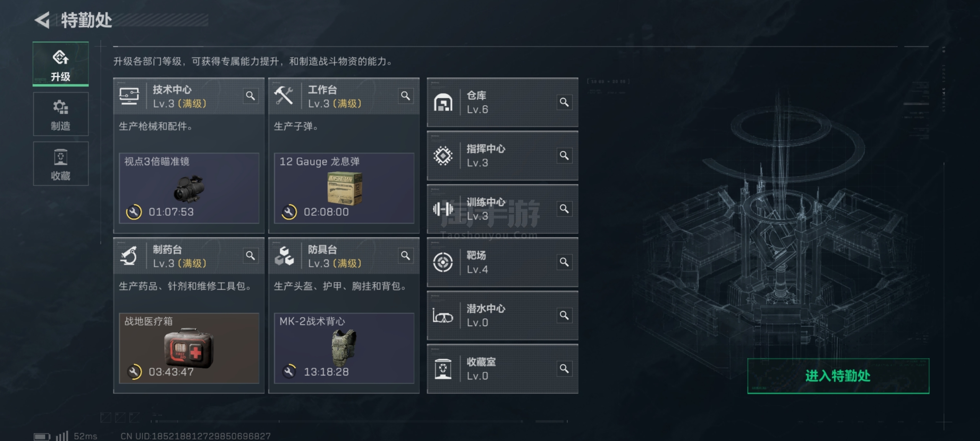The width and height of the screenshot is (980, 441).
Task: Switch to the 制造 sidebar tab
Action: (60, 114)
